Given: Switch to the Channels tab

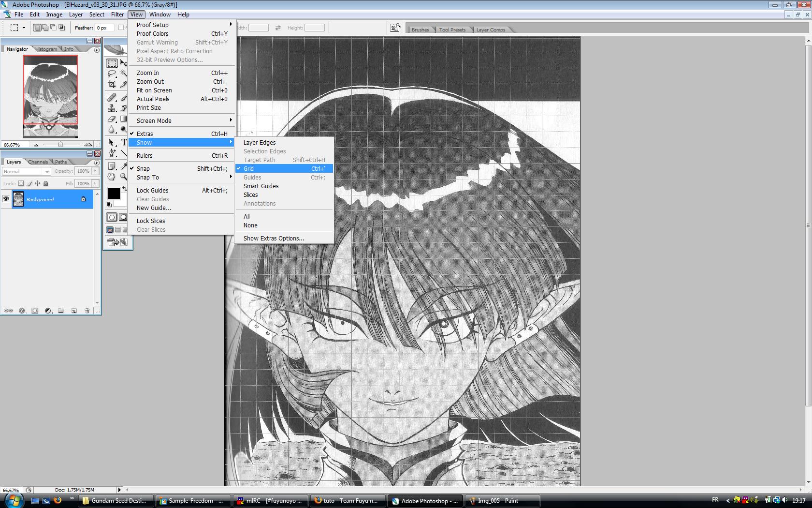Looking at the screenshot, I should 38,162.
